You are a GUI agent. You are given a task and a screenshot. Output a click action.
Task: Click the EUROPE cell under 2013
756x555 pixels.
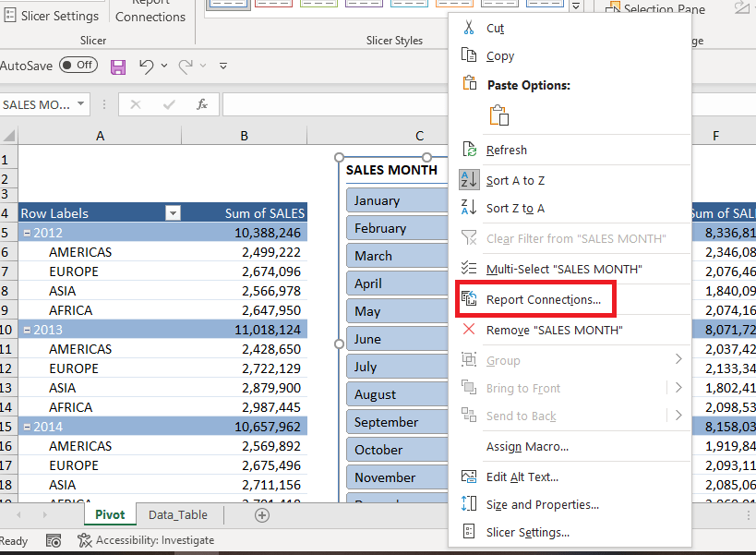(x=100, y=368)
